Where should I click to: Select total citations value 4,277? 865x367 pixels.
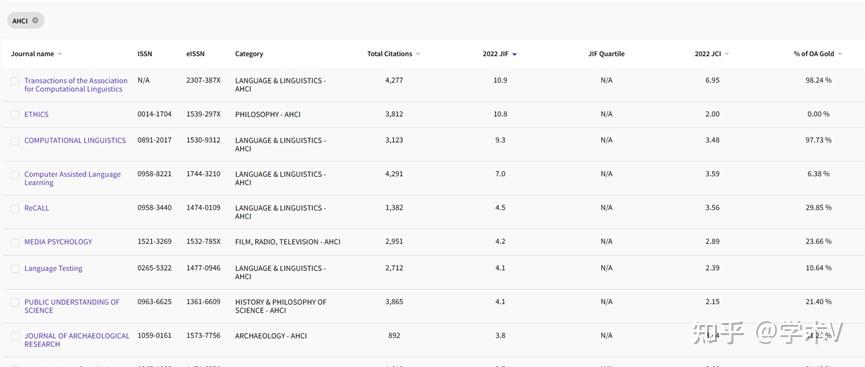[x=394, y=81]
